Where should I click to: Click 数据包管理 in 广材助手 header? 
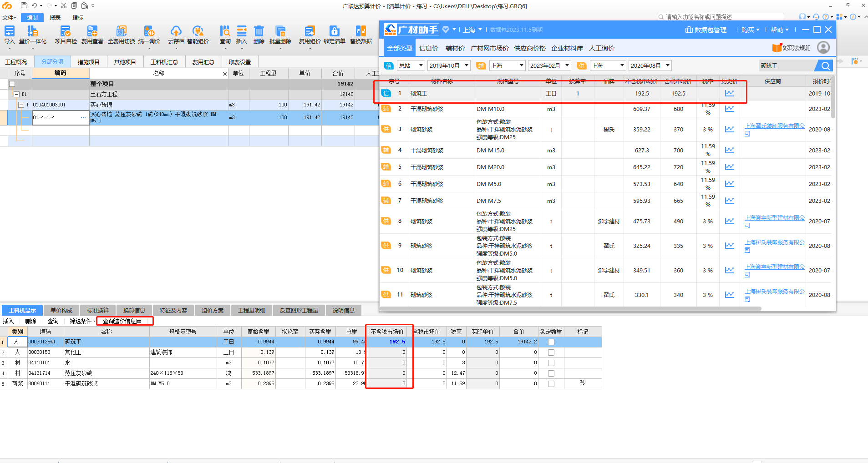tap(706, 30)
